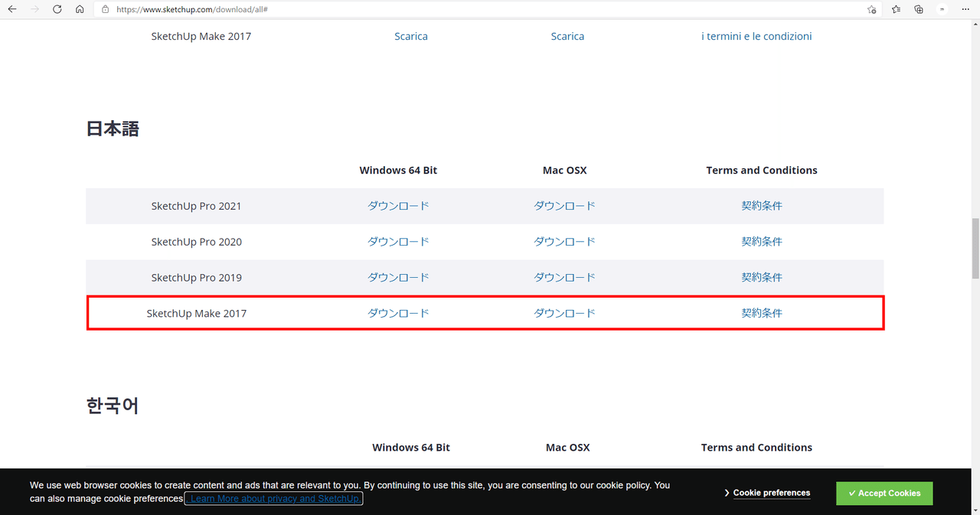The width and height of the screenshot is (980, 515).
Task: Open i termini e le condizioni link
Action: (x=756, y=36)
